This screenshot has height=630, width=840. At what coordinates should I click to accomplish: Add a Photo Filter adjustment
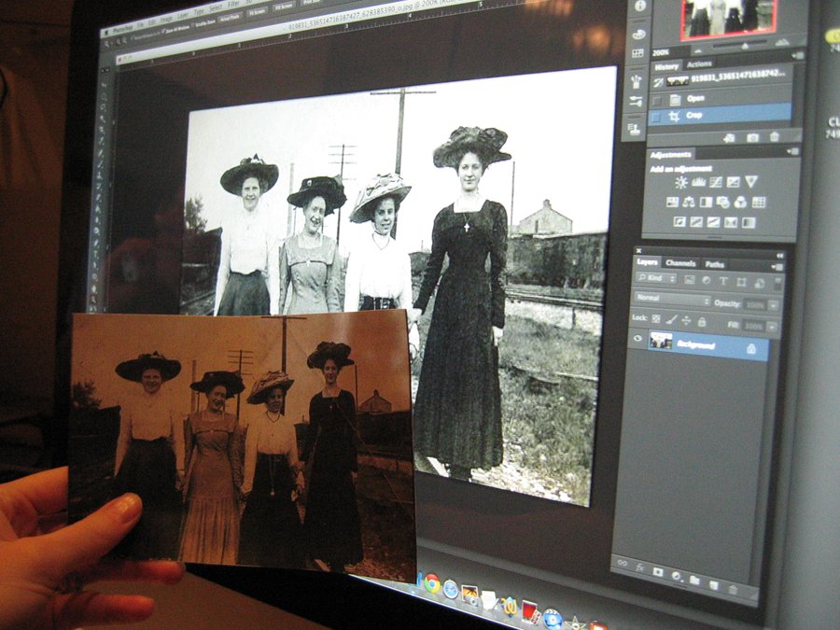(722, 203)
